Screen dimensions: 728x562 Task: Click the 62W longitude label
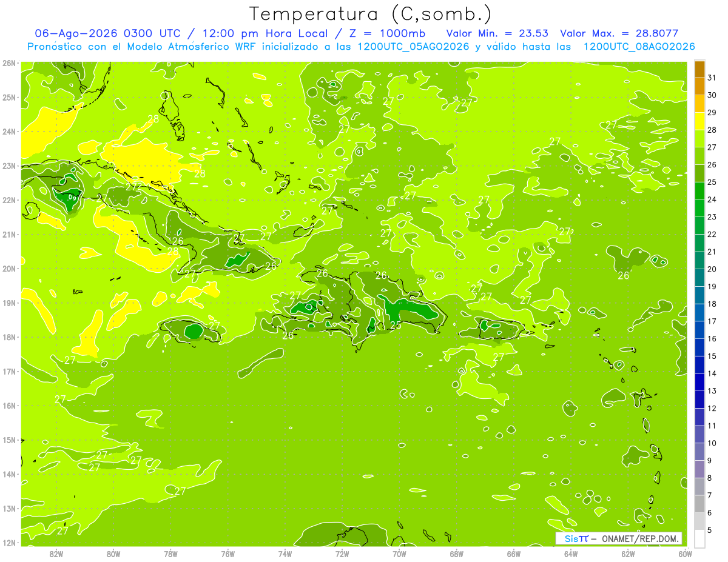pyautogui.click(x=628, y=554)
